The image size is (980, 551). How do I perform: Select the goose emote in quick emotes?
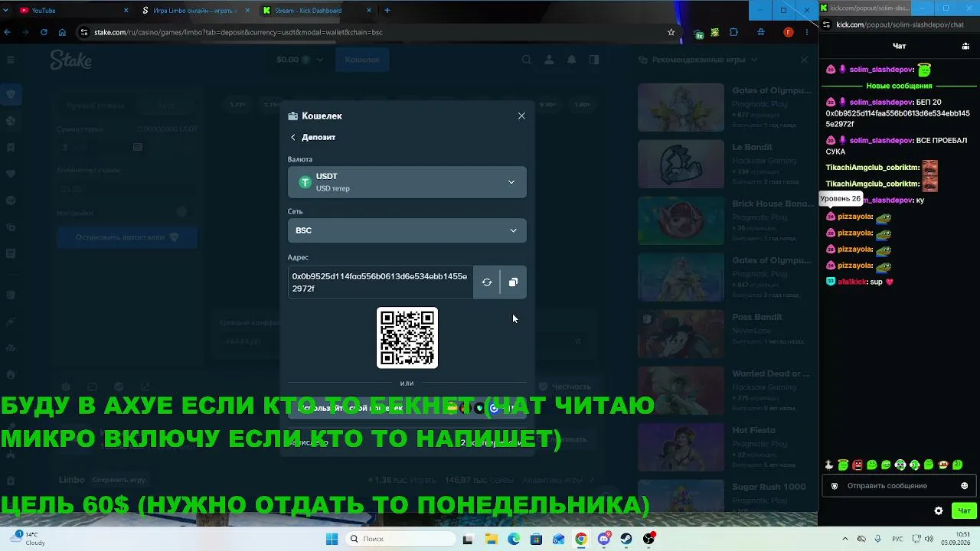[829, 465]
